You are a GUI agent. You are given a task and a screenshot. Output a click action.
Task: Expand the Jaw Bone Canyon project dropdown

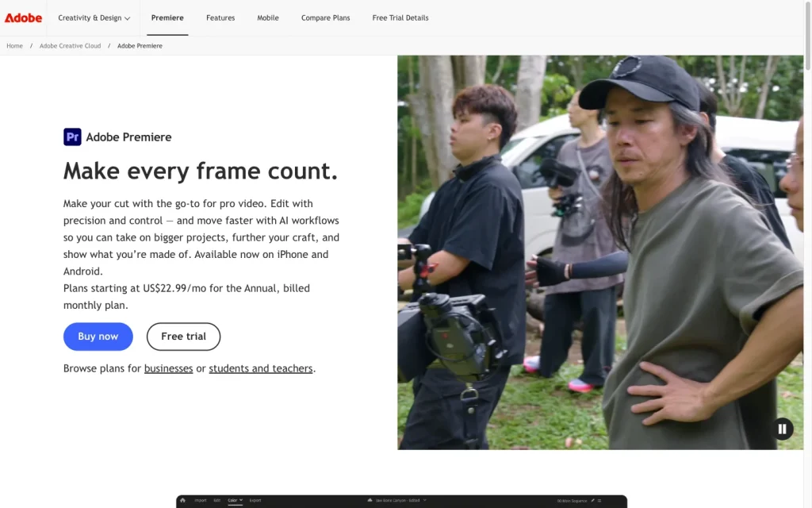click(x=425, y=500)
